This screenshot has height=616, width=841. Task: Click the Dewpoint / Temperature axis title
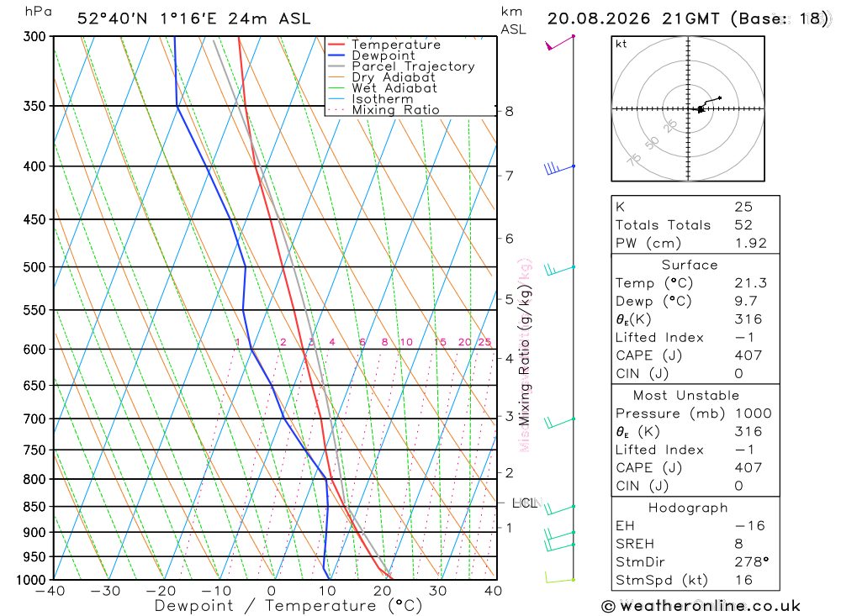point(288,607)
